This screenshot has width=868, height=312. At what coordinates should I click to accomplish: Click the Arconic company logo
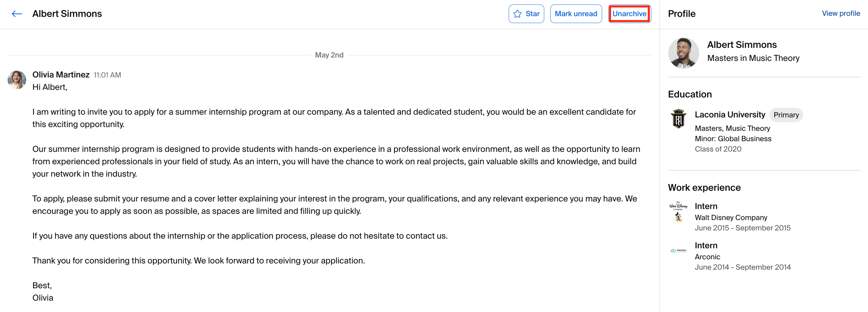coord(678,251)
